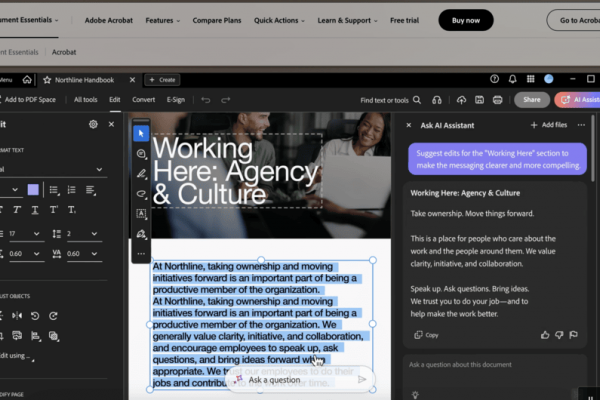Viewport: 600px width, 400px height.
Task: Expand the left 0.60 spacing dropdown
Action: 36,254
